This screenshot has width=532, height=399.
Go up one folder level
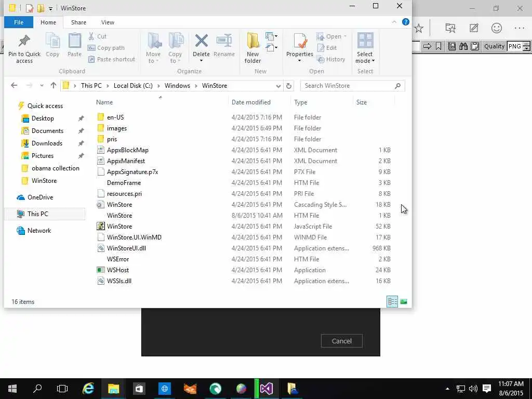click(x=54, y=86)
